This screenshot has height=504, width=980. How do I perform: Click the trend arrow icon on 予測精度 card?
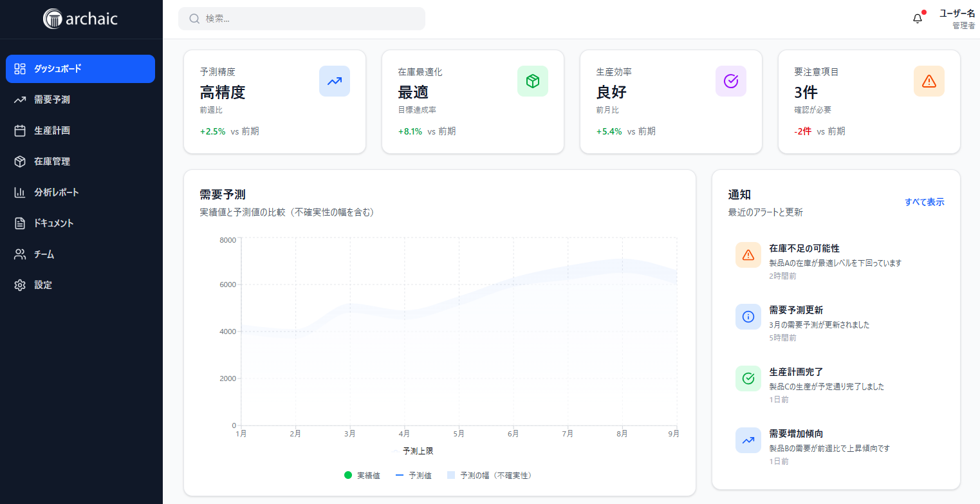(x=334, y=81)
